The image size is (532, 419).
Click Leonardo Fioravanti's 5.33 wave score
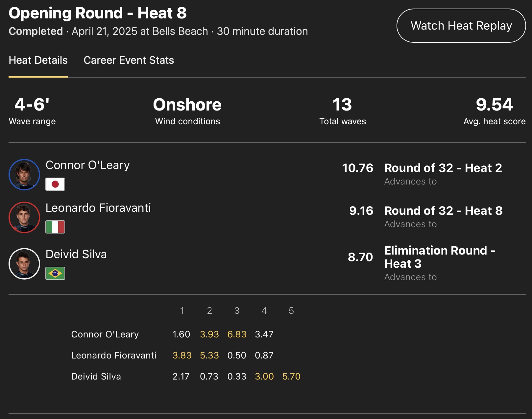pyautogui.click(x=209, y=355)
